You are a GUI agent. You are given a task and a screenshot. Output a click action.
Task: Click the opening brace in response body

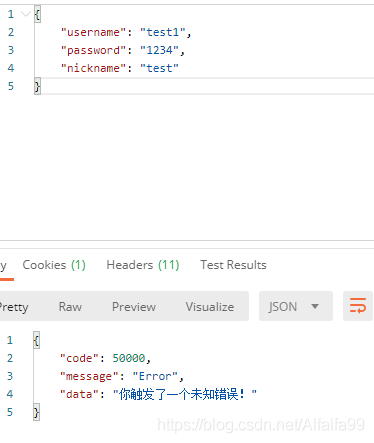coord(36,340)
